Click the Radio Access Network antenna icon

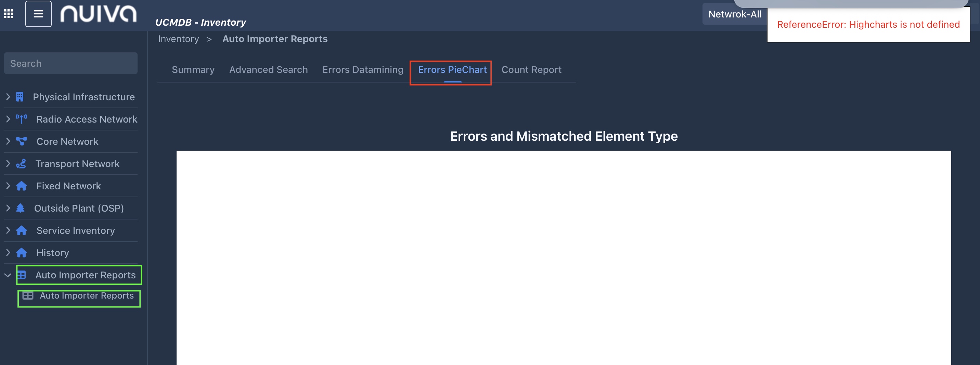click(21, 119)
